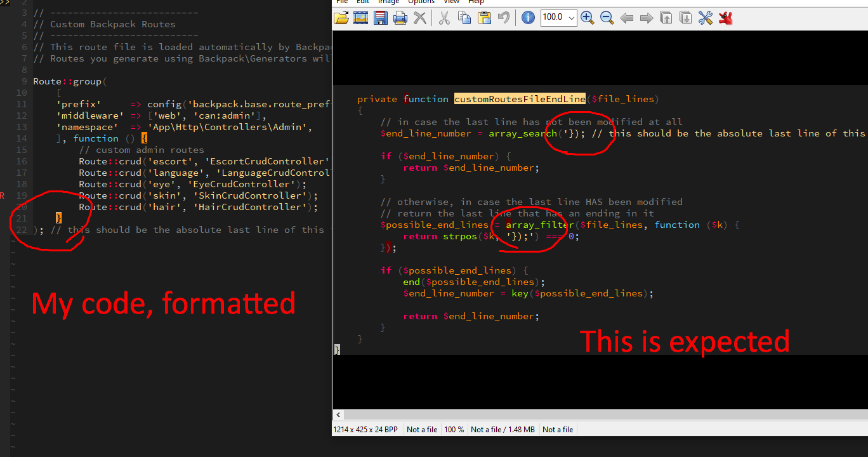Zoom in using the magnifier plus icon
Image resolution: width=868 pixels, height=457 pixels.
click(587, 17)
